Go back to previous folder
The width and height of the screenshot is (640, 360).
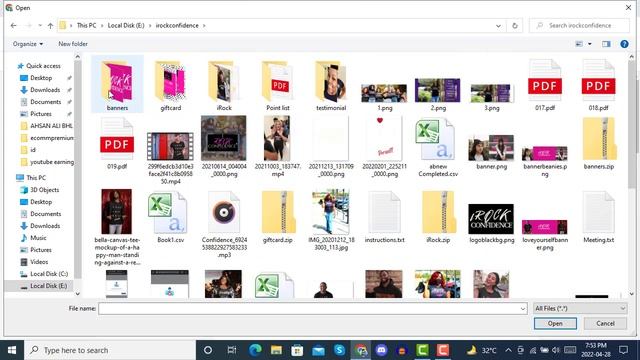(13, 25)
